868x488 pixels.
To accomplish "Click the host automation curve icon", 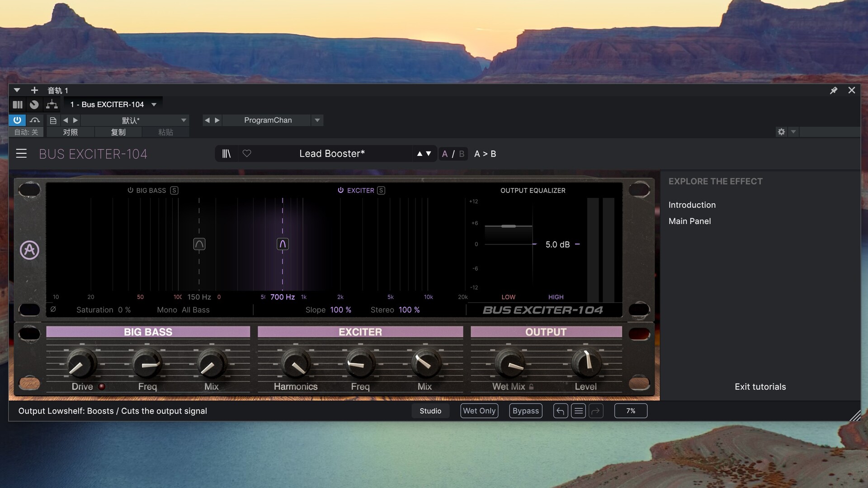I will [35, 120].
